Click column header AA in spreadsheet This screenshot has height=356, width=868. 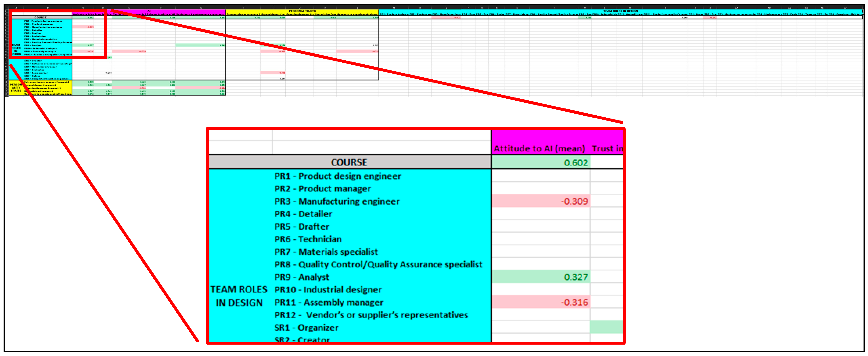736,7
